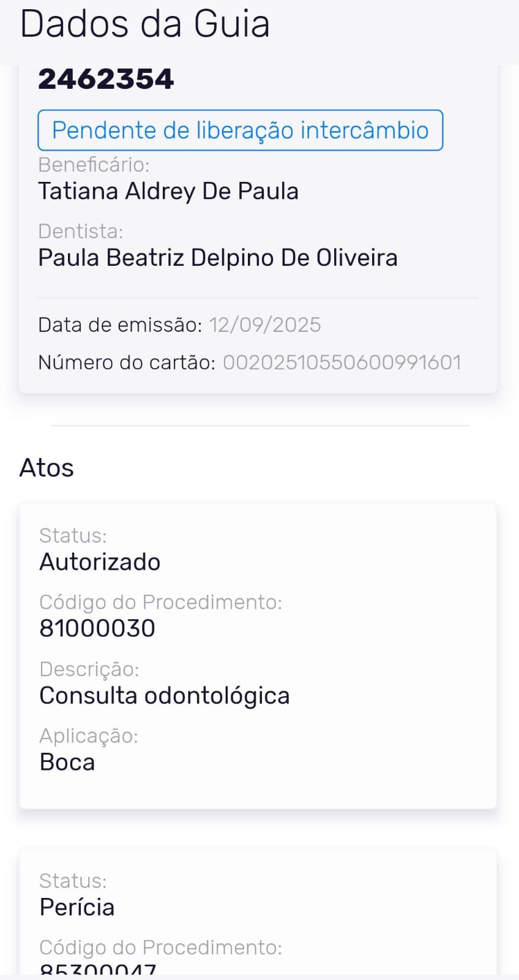Click the "Dentista:" label
This screenshot has height=980, width=519.
coord(81,231)
